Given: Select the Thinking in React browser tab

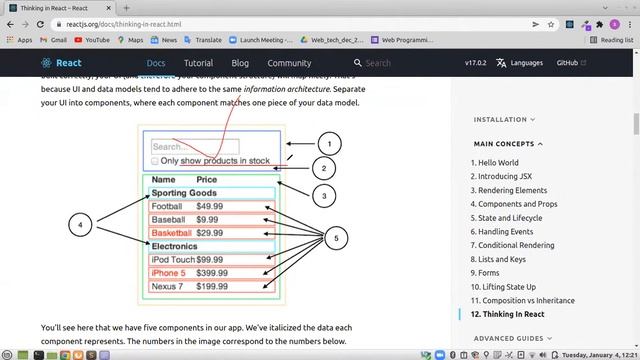Looking at the screenshot, I should tap(60, 8).
